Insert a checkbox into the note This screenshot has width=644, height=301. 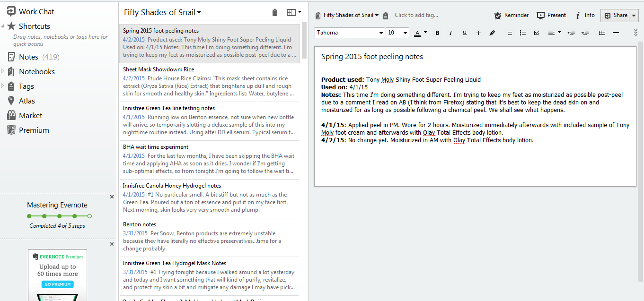coord(536,33)
